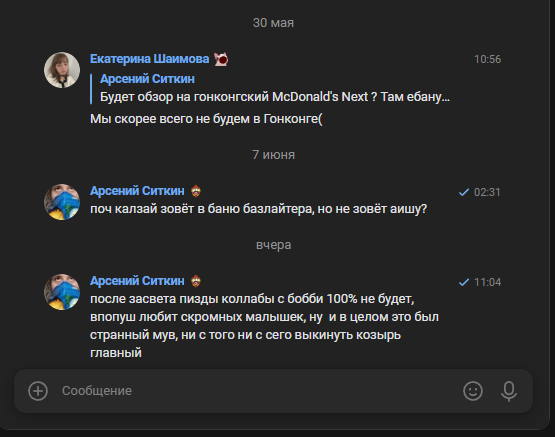Click the Сообщение text input field

[258, 391]
